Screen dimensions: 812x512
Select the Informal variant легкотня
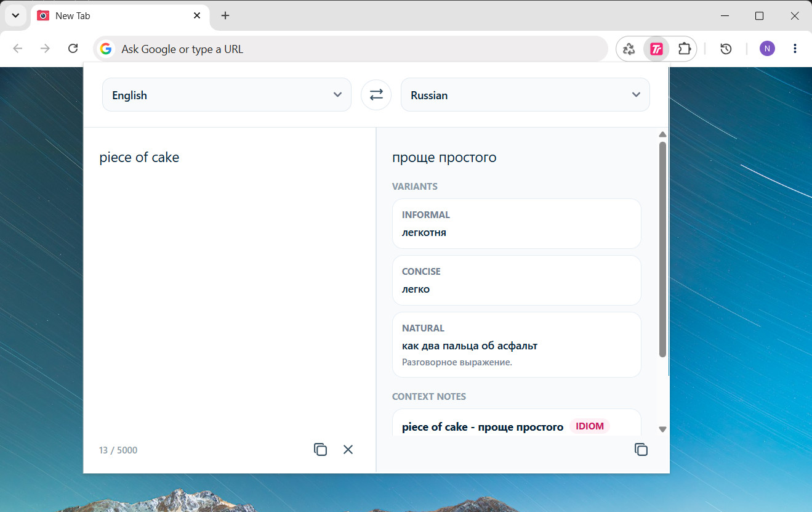point(517,224)
